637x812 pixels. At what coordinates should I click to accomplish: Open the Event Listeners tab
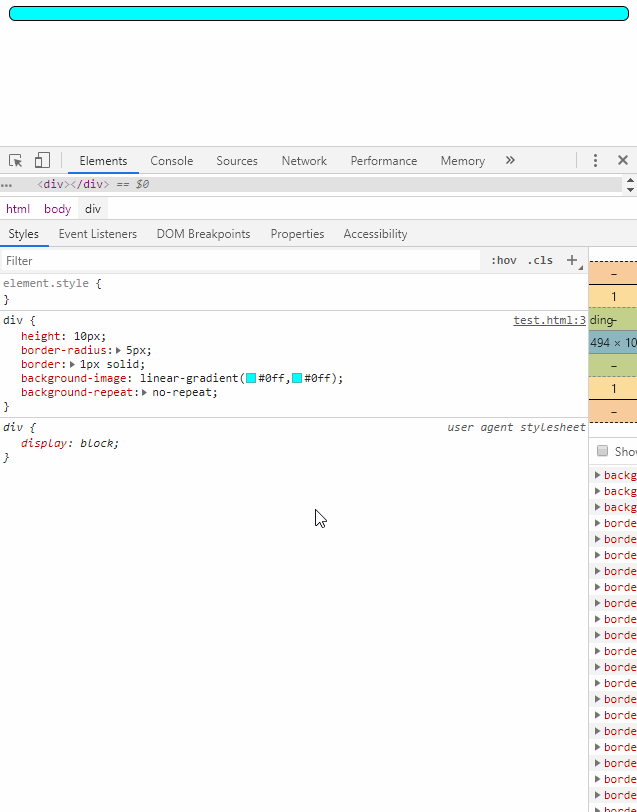[x=97, y=234]
